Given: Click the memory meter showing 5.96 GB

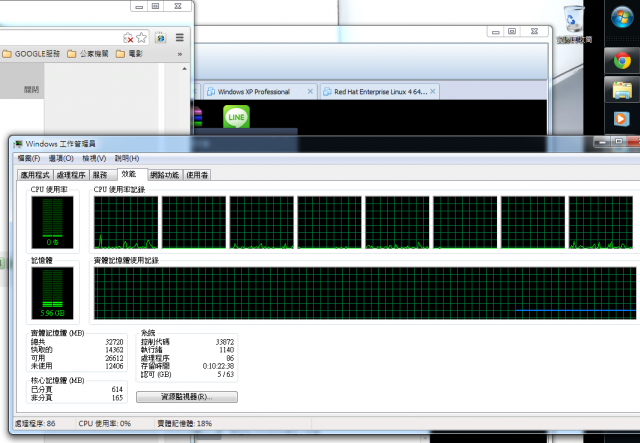Looking at the screenshot, I should [x=52, y=293].
